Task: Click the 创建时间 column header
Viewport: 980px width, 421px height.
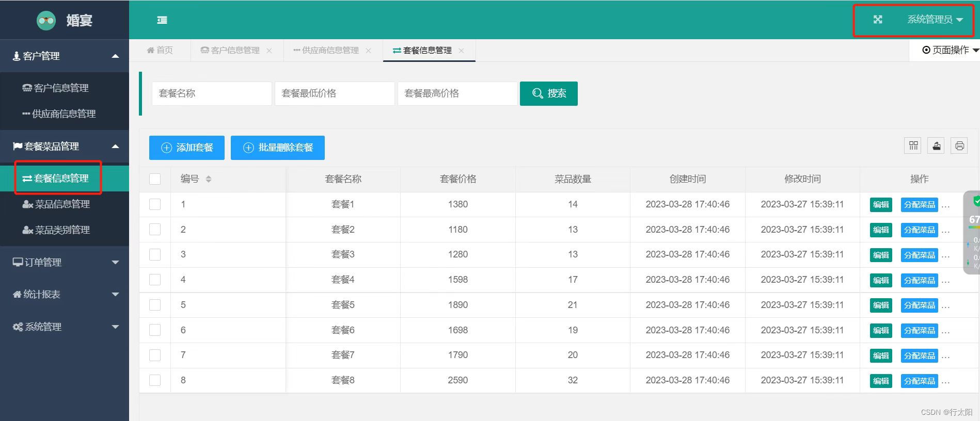Action: (x=688, y=179)
